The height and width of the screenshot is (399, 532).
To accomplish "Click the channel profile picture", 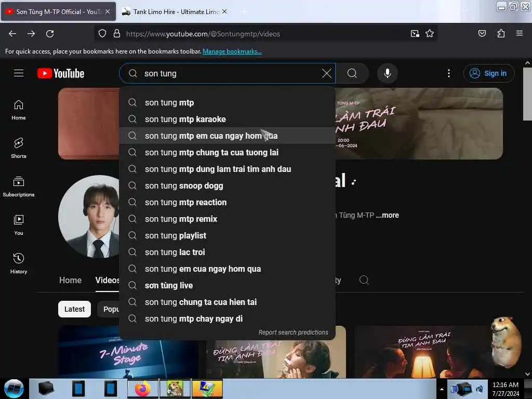I will tap(89, 217).
